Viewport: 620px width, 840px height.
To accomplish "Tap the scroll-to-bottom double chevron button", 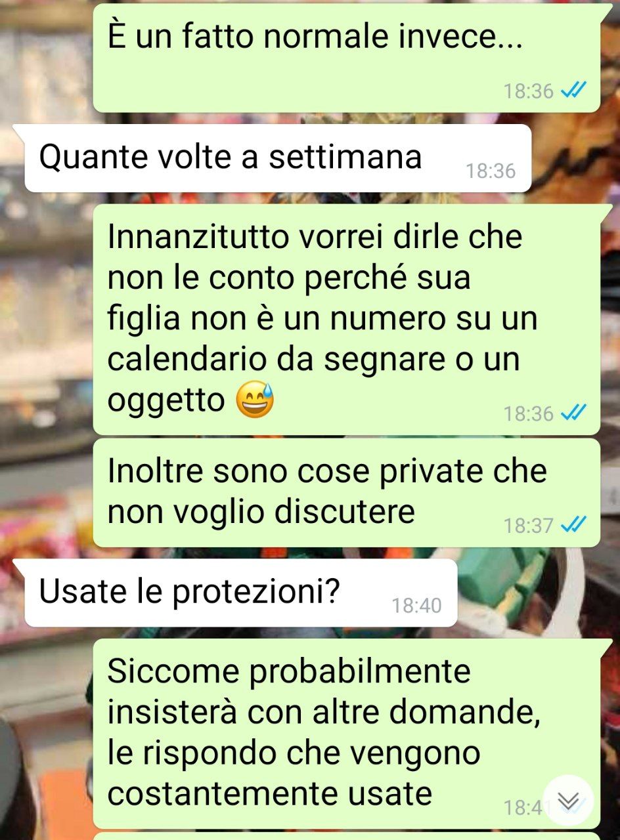I will click(x=569, y=800).
